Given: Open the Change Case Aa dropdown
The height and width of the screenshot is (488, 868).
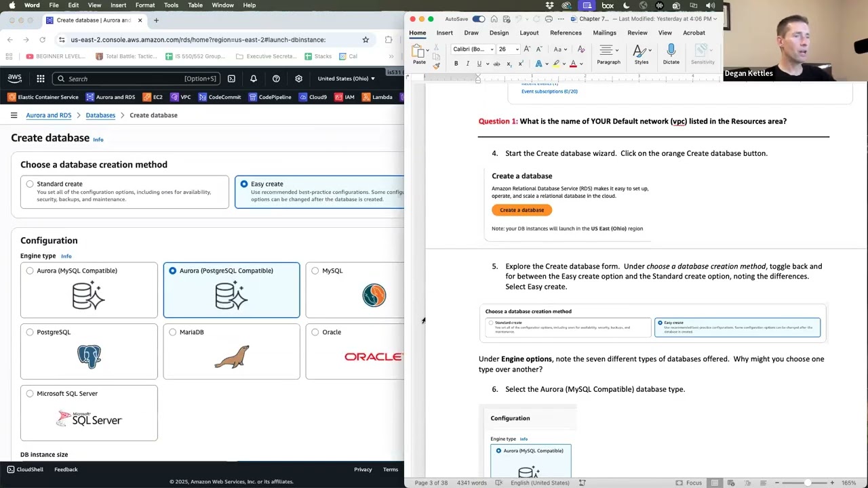Looking at the screenshot, I should point(560,49).
